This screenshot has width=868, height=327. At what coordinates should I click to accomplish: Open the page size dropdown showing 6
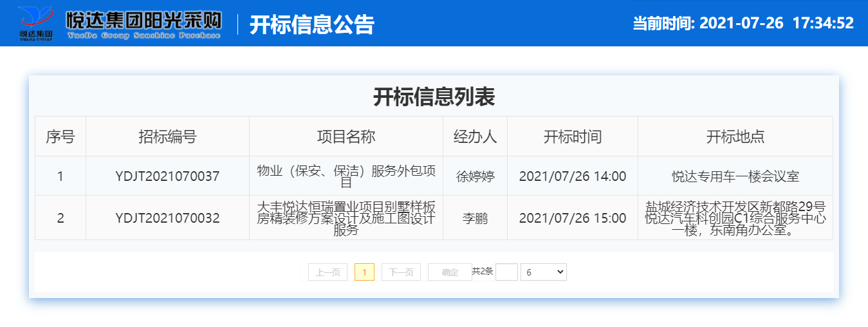coord(543,272)
